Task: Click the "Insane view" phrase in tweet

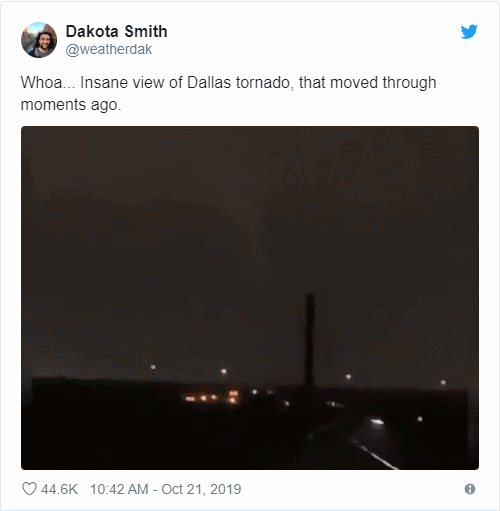Action: pyautogui.click(x=122, y=82)
